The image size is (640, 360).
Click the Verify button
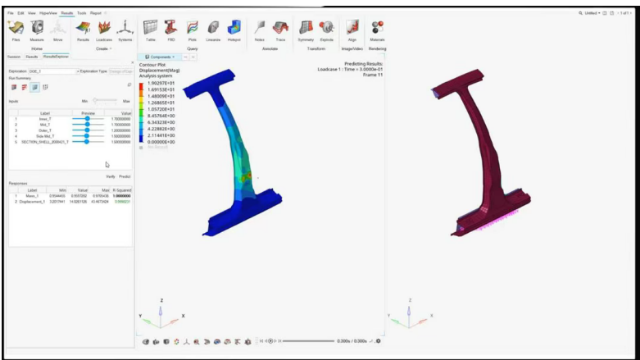[111, 177]
